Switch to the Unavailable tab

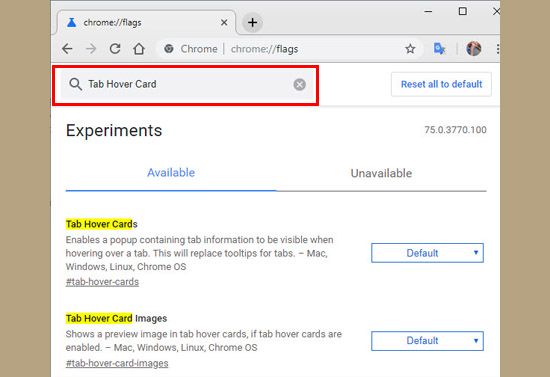coord(381,173)
